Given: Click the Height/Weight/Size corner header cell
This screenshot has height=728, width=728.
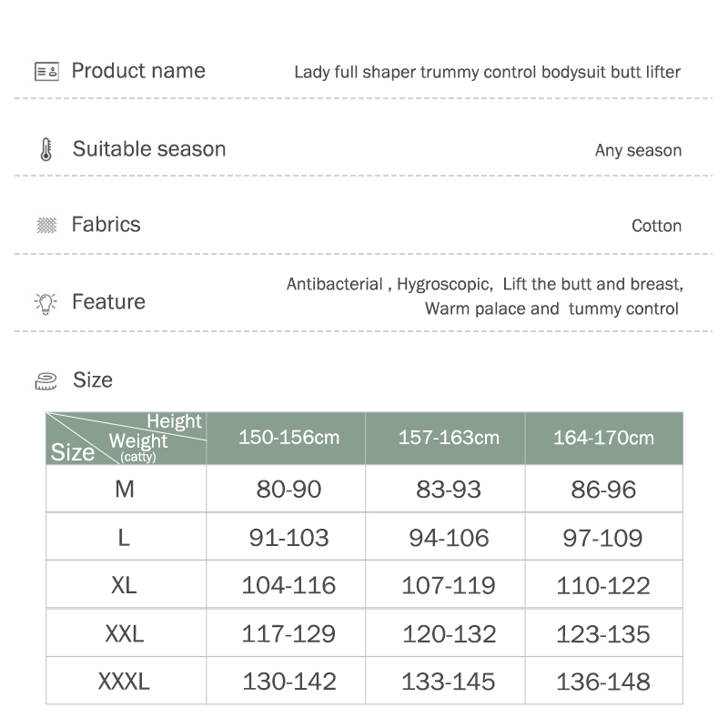Looking at the screenshot, I should point(126,438).
